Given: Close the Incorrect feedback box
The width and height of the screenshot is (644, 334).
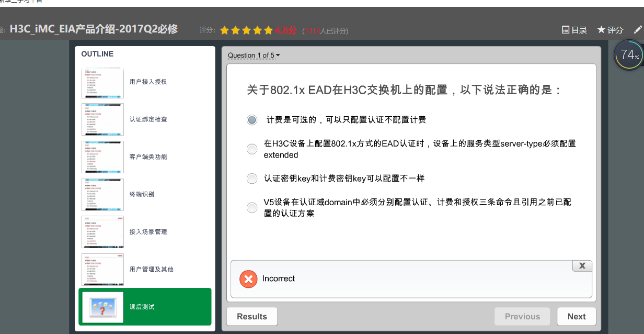Looking at the screenshot, I should [582, 266].
